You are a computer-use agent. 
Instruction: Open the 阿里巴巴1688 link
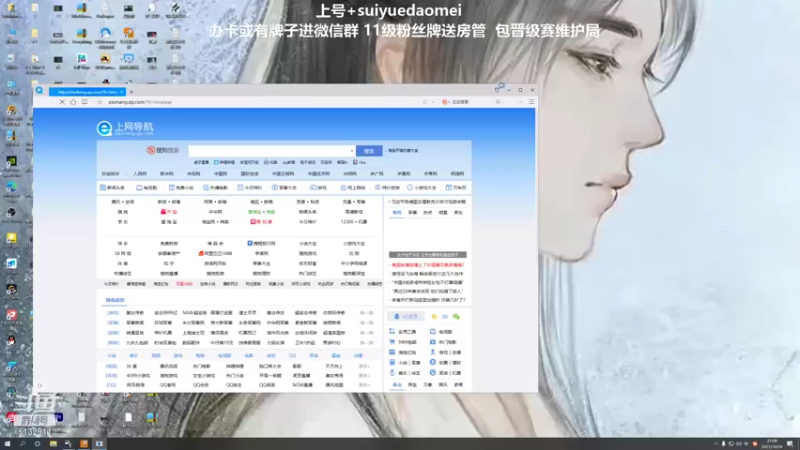pos(215,254)
